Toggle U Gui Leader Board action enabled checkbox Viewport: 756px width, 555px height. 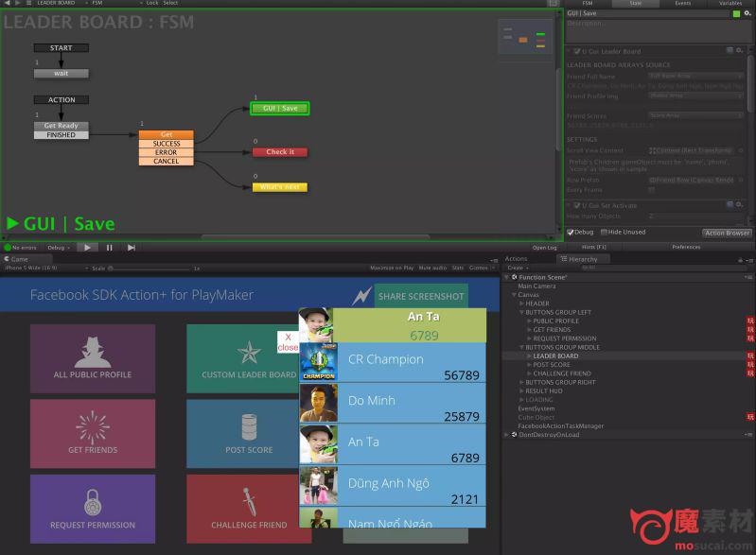point(576,51)
